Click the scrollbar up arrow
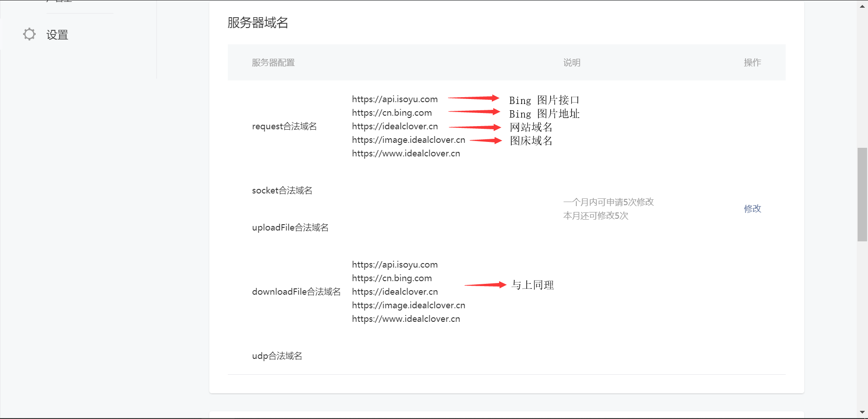 coord(862,5)
